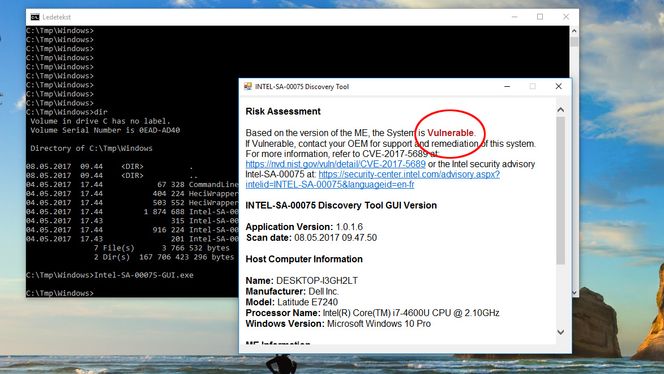Minimize the Ledetekst command prompt window
Viewport: 664px width, 374px height.
[514, 17]
